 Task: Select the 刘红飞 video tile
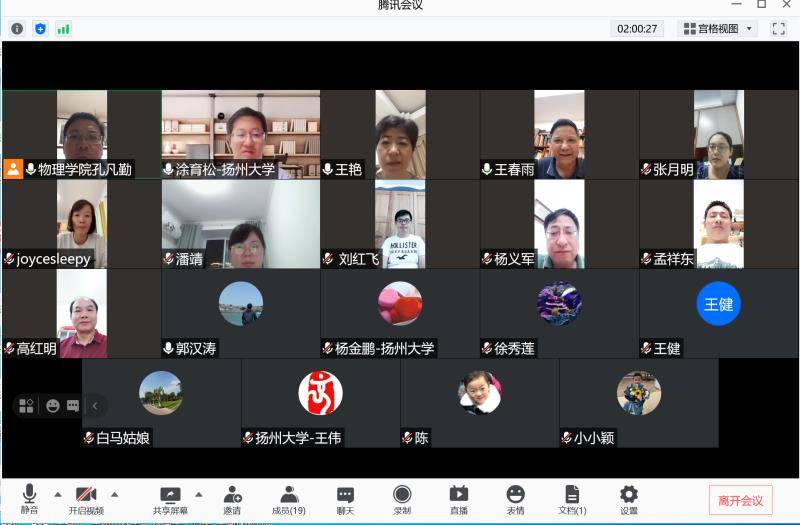[400, 224]
